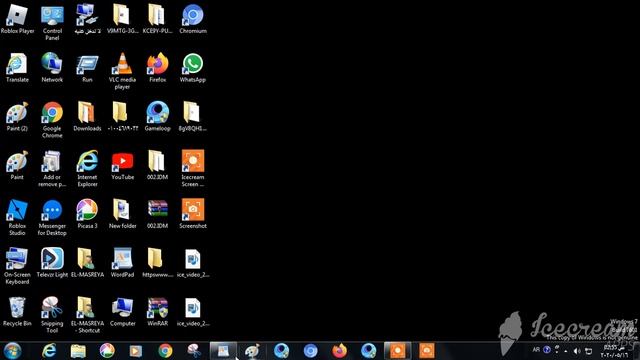
Task: Open Paint from the taskbar
Action: (x=252, y=351)
